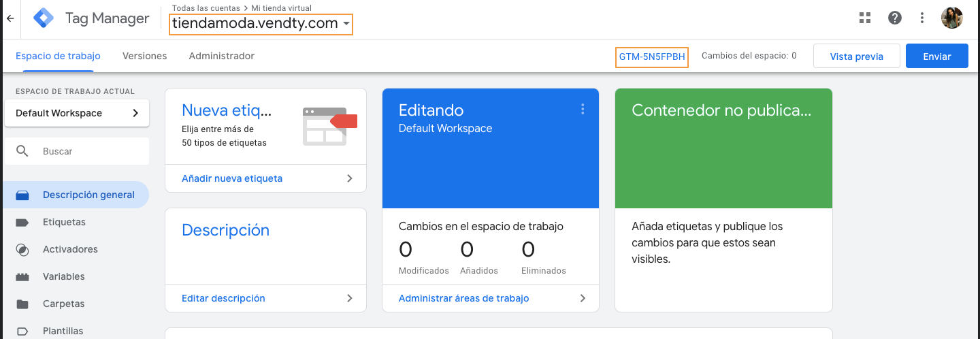Click the Descripción general briefcase icon
Image resolution: width=980 pixels, height=339 pixels.
22,195
